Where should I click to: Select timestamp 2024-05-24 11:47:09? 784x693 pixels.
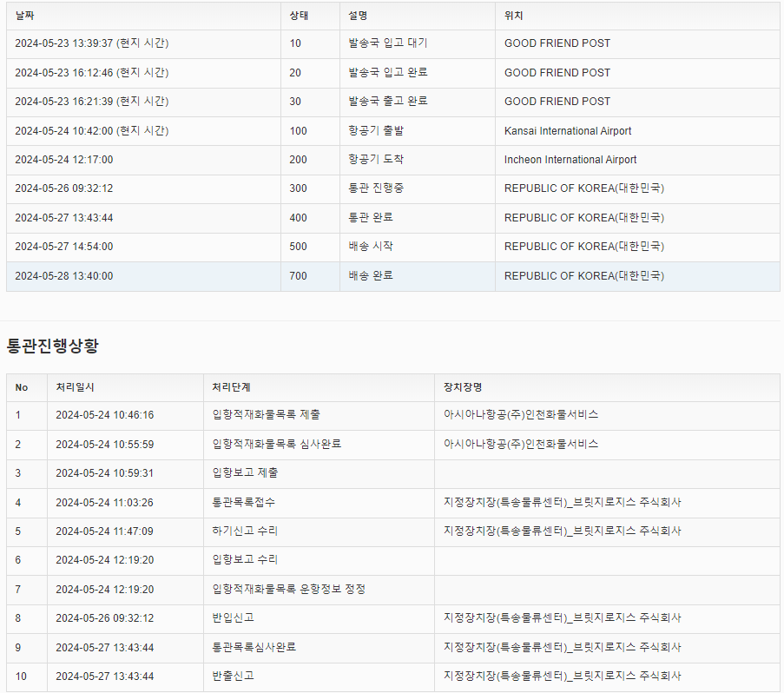point(104,531)
